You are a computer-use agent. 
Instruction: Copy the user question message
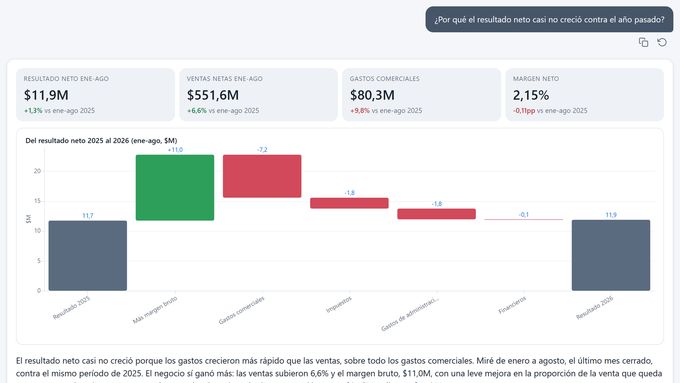point(643,42)
